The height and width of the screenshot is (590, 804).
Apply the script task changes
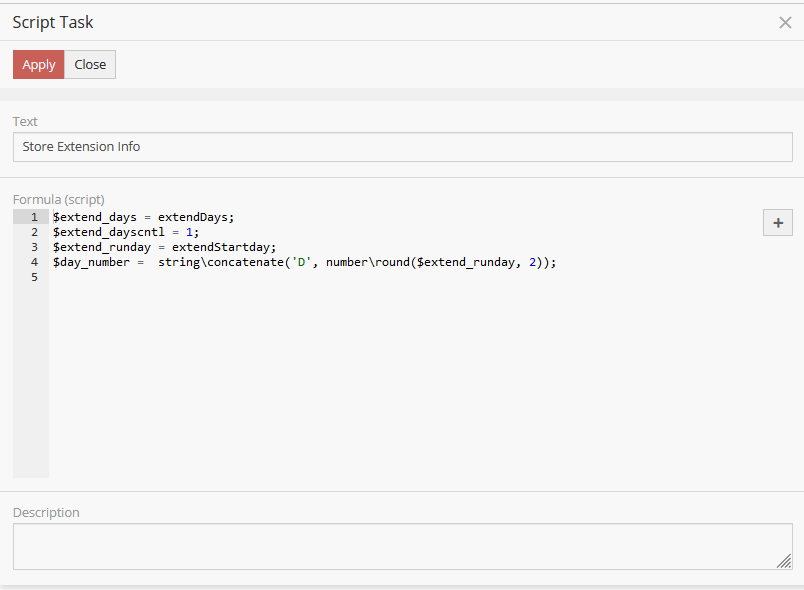39,65
